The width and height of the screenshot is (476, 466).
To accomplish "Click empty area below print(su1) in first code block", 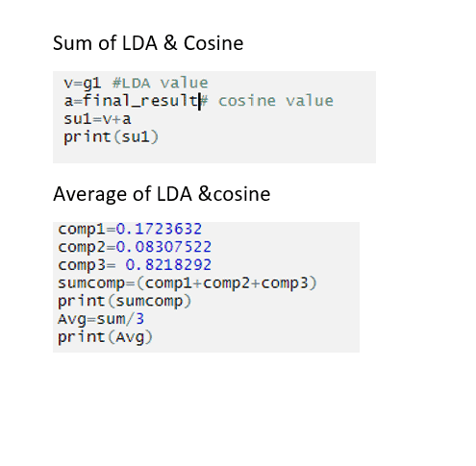I will pyautogui.click(x=214, y=155).
